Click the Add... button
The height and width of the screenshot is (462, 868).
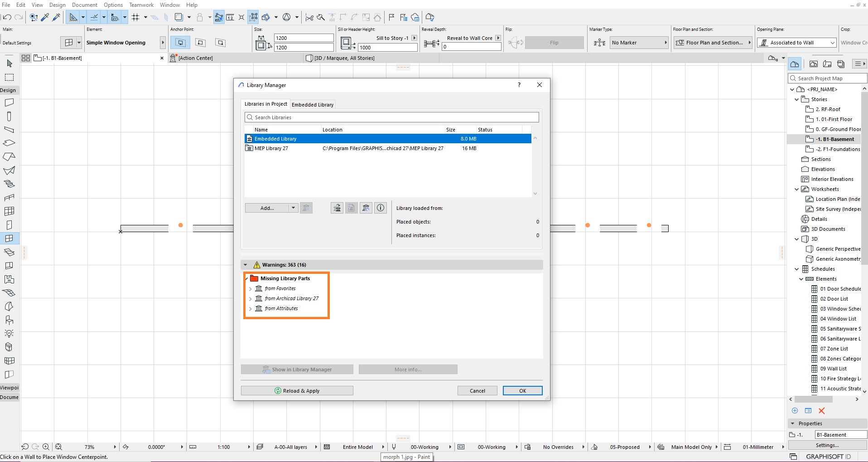pos(267,208)
